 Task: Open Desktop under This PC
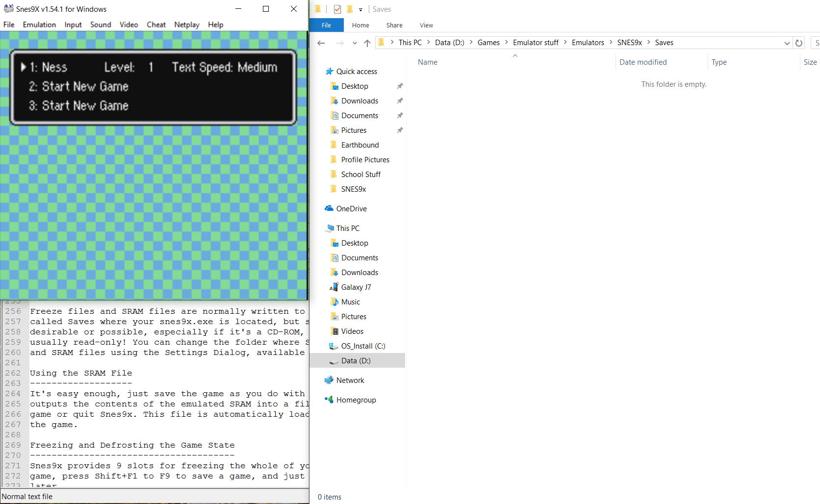tap(355, 243)
